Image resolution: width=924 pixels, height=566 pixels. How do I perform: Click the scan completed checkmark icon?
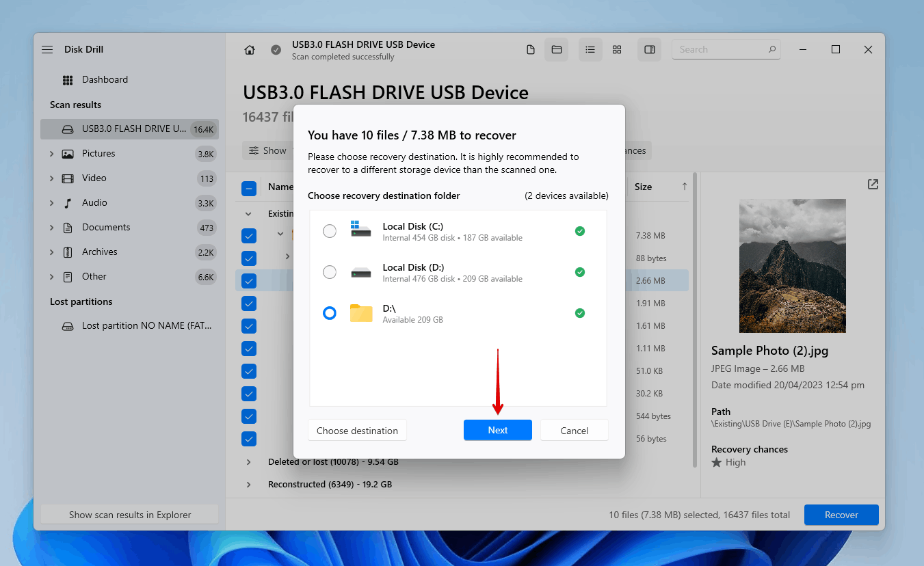(276, 50)
